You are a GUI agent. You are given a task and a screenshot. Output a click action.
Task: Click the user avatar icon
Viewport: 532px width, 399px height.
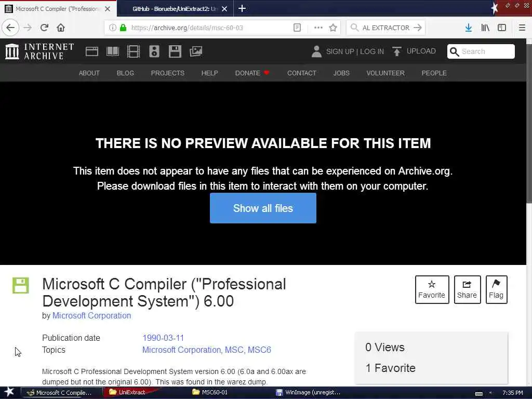(x=316, y=51)
